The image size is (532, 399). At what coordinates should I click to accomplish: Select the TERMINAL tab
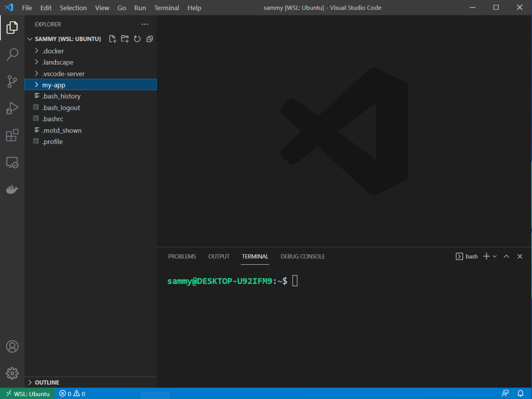[255, 256]
